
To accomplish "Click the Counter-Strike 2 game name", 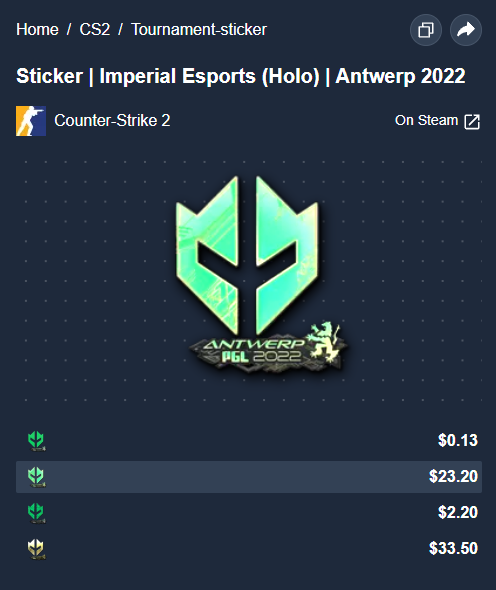I will (112, 121).
